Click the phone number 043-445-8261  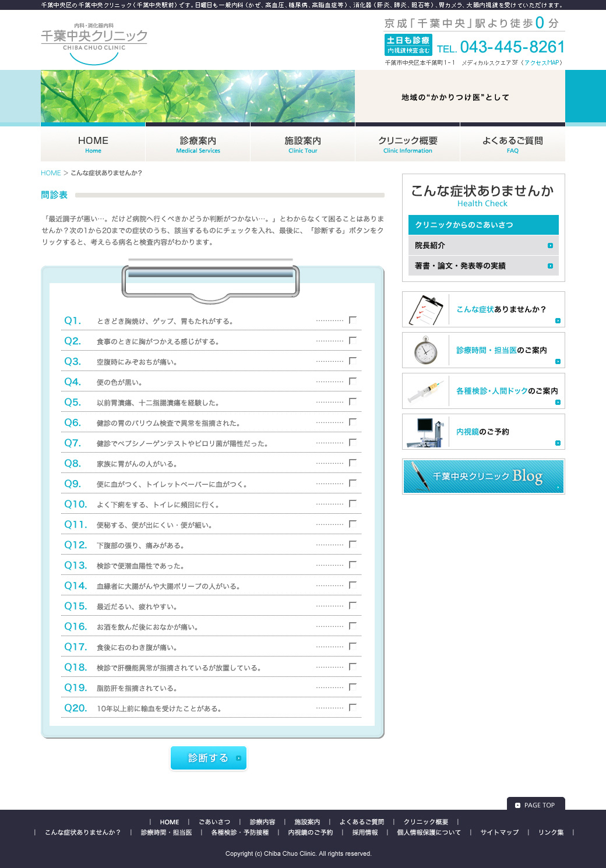[512, 47]
